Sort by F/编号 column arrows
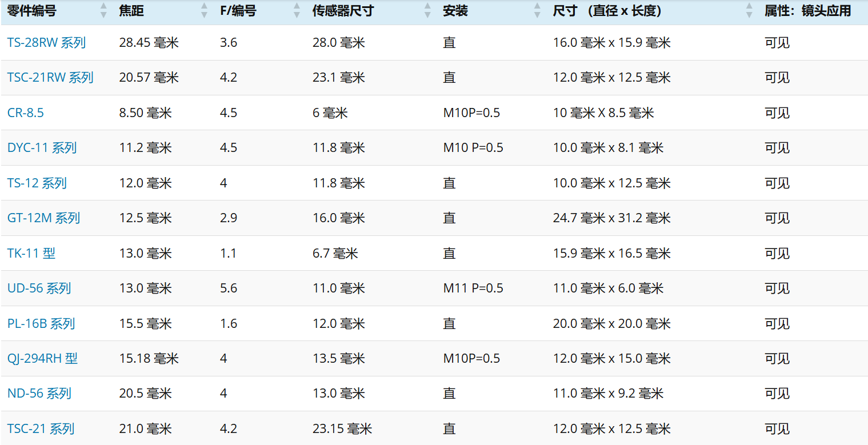The height and width of the screenshot is (445, 868). 297,10
